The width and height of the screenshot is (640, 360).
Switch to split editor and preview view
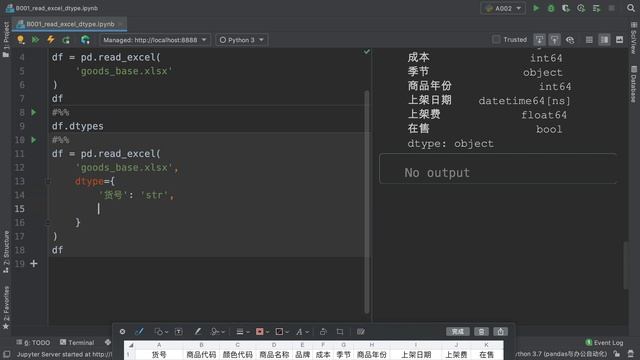(604, 40)
